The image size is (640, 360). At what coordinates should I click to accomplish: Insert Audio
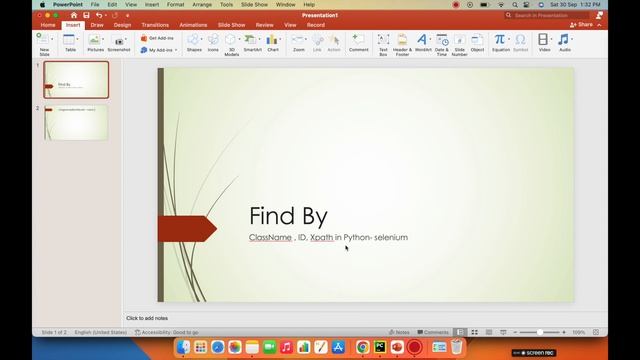point(564,43)
